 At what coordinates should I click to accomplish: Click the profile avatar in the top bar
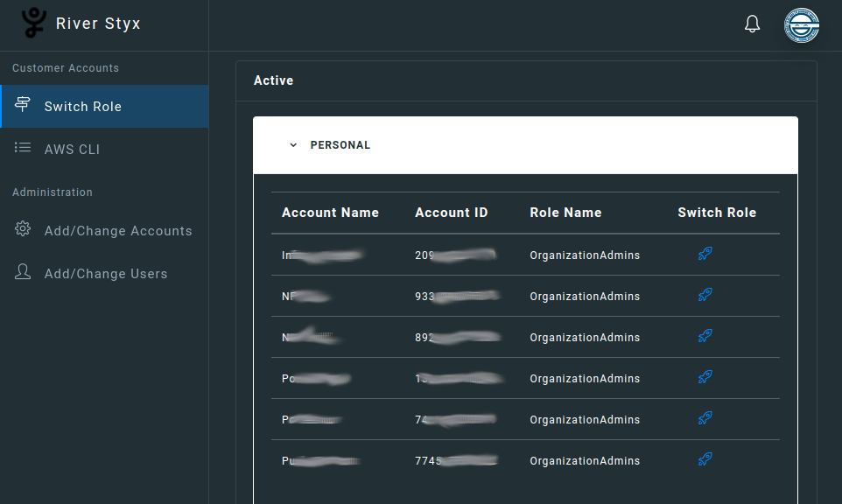(x=802, y=25)
